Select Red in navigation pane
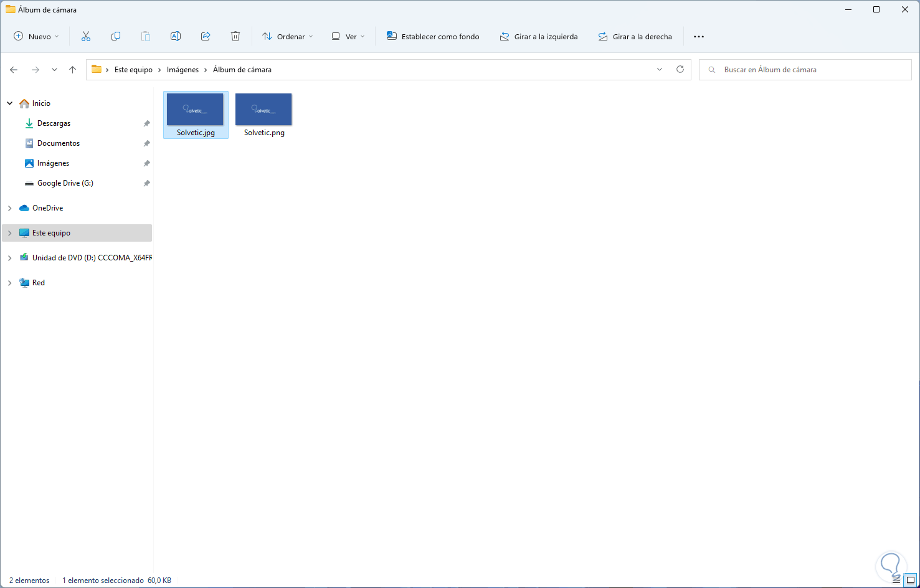The height and width of the screenshot is (588, 920). tap(38, 283)
